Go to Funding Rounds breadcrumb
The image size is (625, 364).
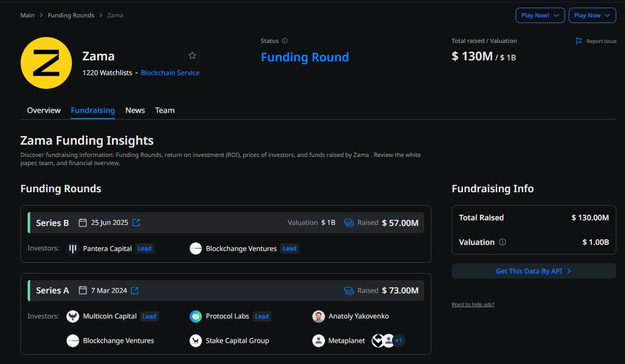pos(71,15)
